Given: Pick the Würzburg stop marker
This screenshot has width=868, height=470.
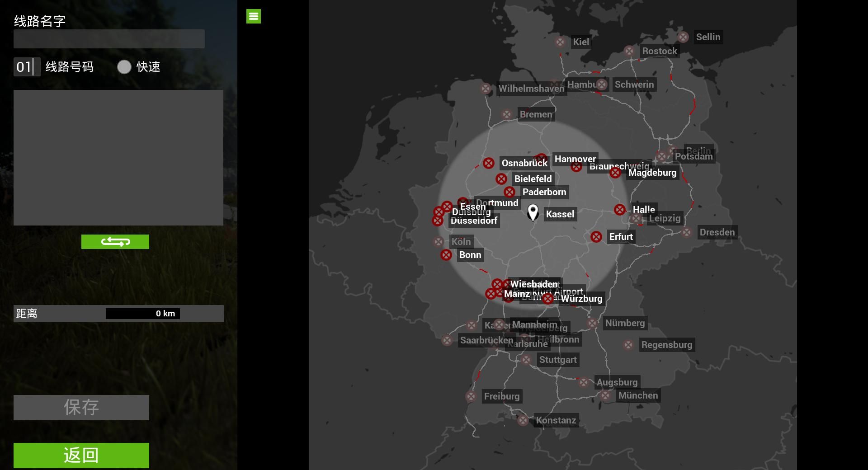Looking at the screenshot, I should (x=548, y=299).
